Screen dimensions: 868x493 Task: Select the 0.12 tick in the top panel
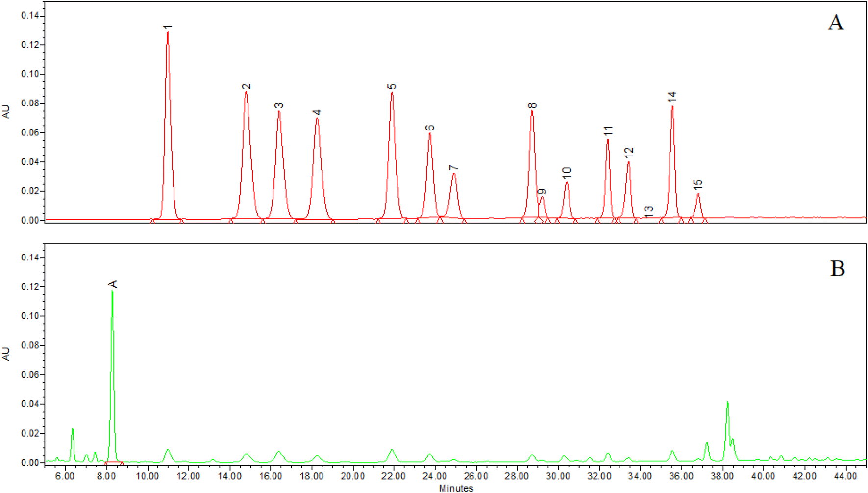coord(29,45)
